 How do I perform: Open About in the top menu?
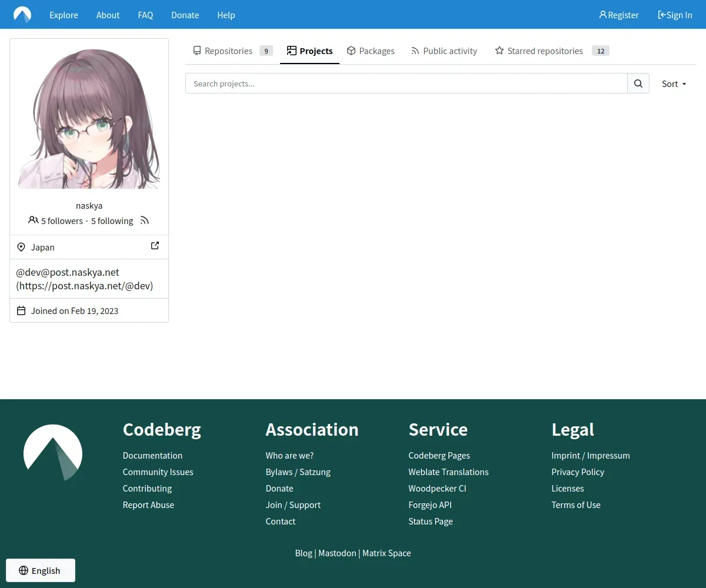point(108,15)
